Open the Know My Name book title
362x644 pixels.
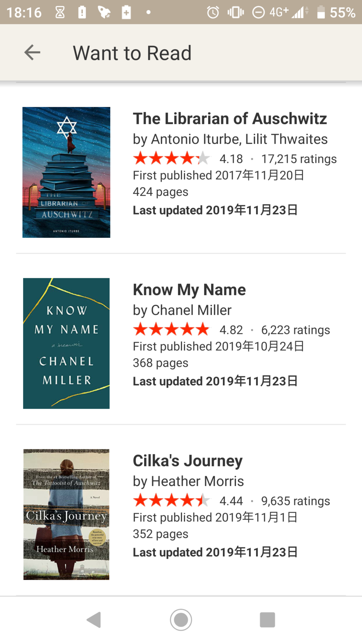(x=189, y=290)
